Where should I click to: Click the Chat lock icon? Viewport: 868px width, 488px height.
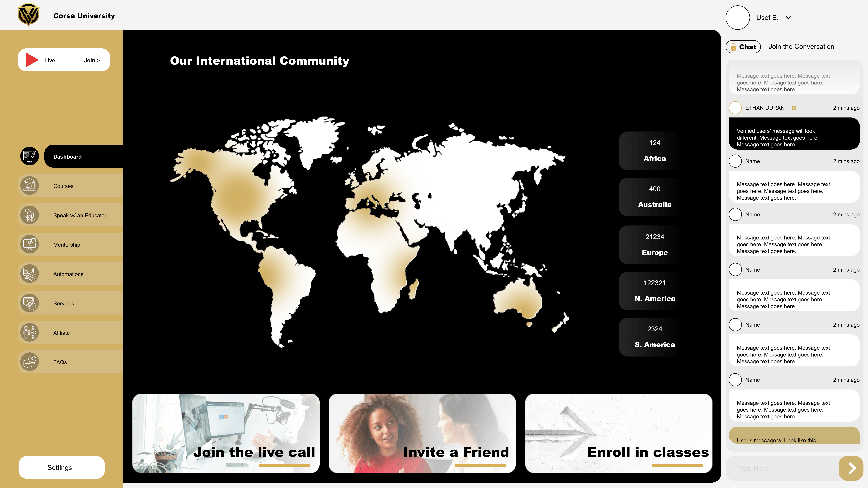(733, 47)
